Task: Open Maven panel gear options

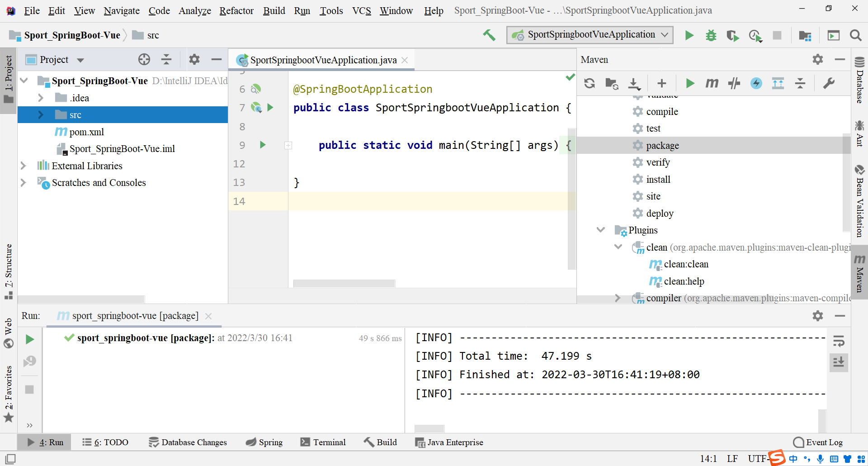Action: 818,59
